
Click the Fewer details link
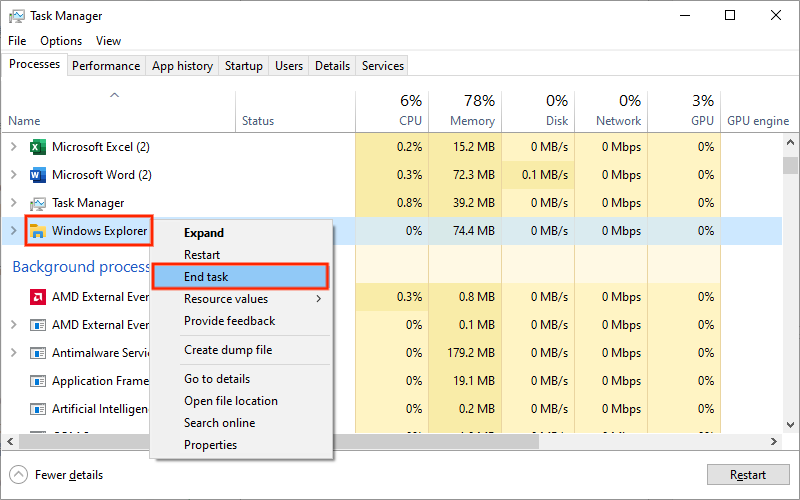click(x=69, y=475)
